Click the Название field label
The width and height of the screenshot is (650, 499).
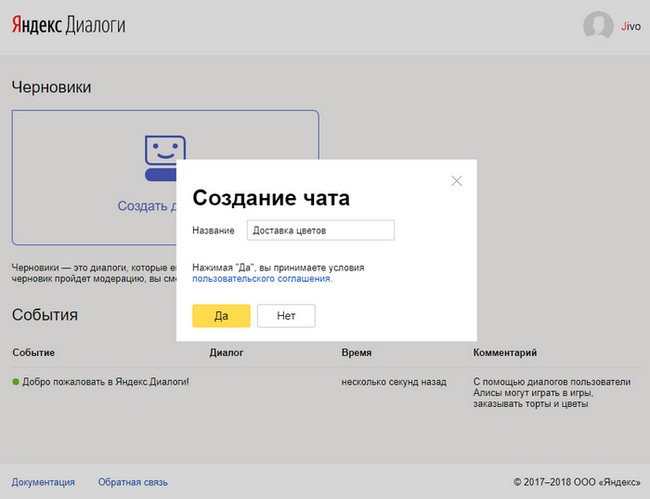(x=213, y=230)
